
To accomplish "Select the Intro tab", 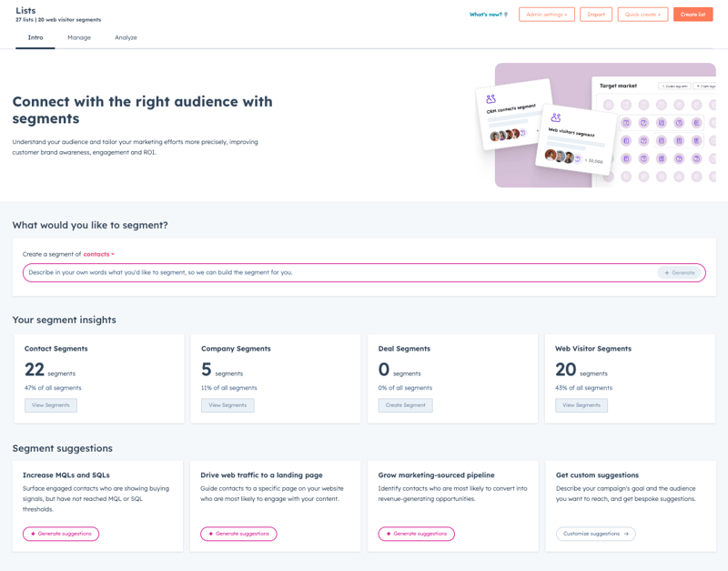I will 35,37.
